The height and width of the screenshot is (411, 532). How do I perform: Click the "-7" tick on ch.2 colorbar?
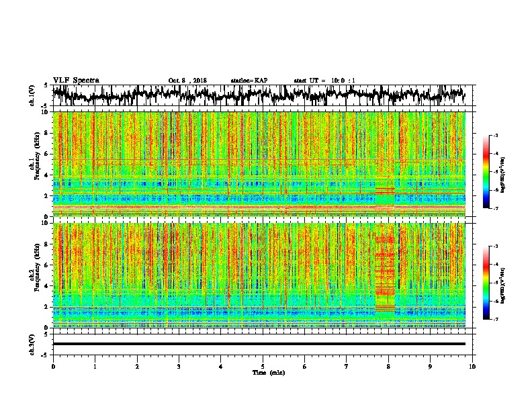(x=495, y=319)
